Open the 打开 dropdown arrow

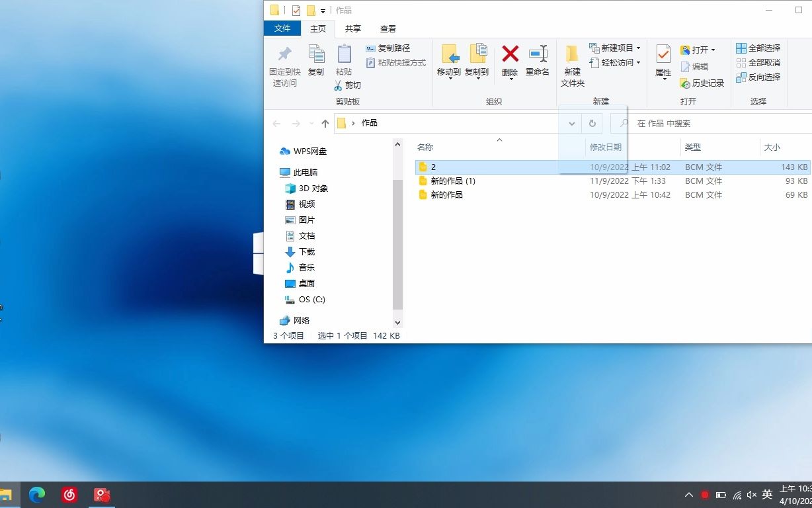pos(713,49)
